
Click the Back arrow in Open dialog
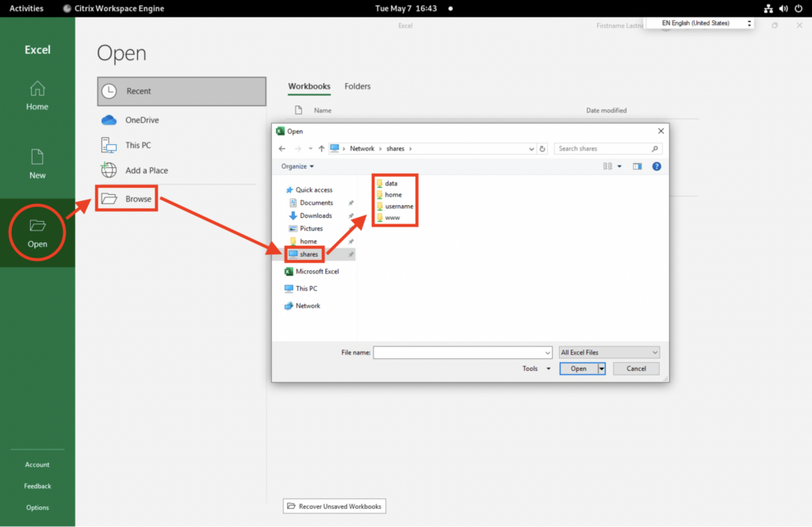(x=282, y=148)
